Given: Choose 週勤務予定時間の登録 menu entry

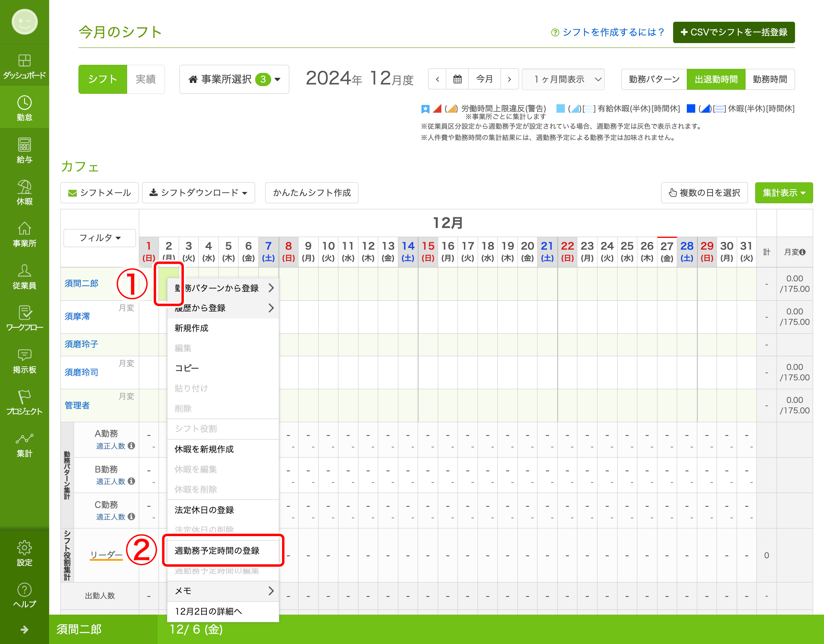Looking at the screenshot, I should click(223, 551).
